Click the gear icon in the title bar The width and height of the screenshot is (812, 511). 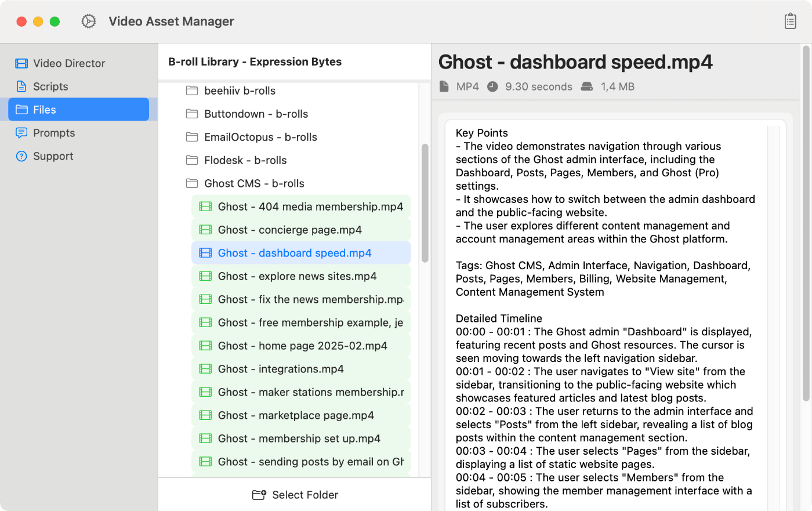pos(88,21)
